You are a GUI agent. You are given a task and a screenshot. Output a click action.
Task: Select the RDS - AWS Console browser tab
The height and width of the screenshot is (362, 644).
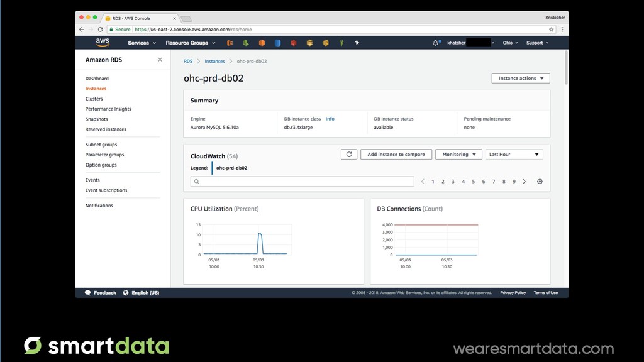pos(140,18)
